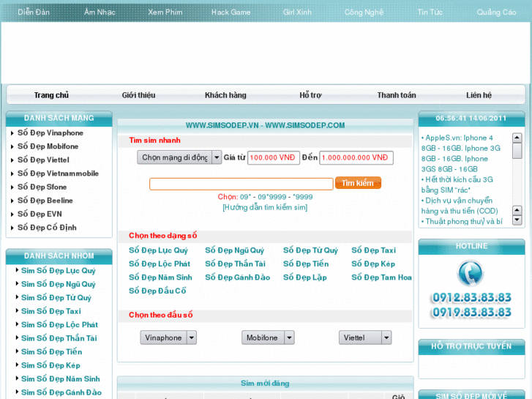The height and width of the screenshot is (399, 532).
Task: Open Sim Số Đẹp Gánh Đảo group
Action: (61, 392)
